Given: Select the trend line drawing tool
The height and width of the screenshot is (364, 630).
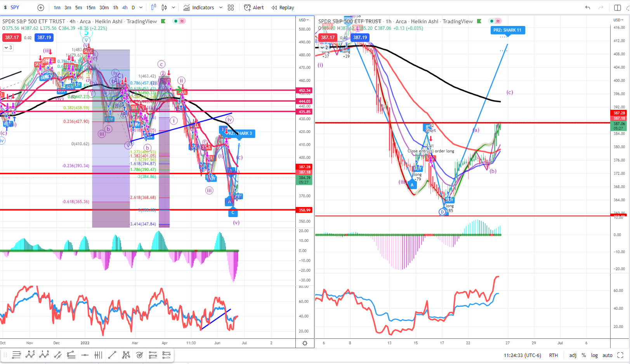Looking at the screenshot, I should coord(112,355).
